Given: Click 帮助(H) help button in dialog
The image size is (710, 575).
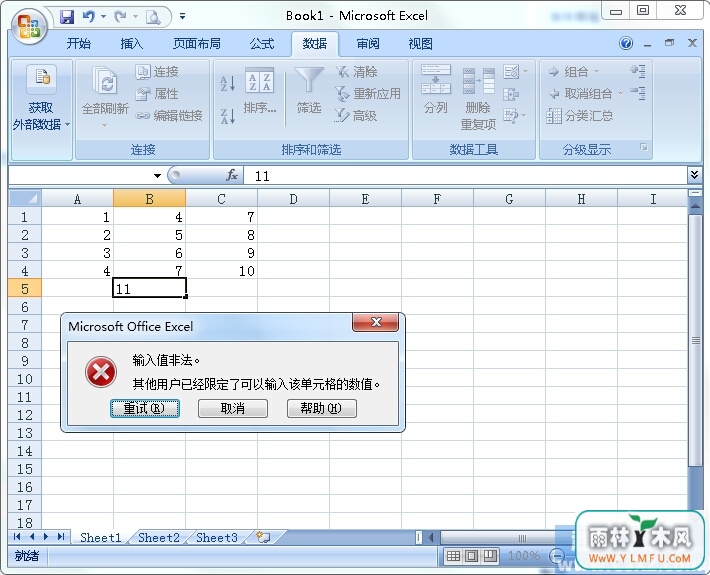Looking at the screenshot, I should click(x=321, y=408).
